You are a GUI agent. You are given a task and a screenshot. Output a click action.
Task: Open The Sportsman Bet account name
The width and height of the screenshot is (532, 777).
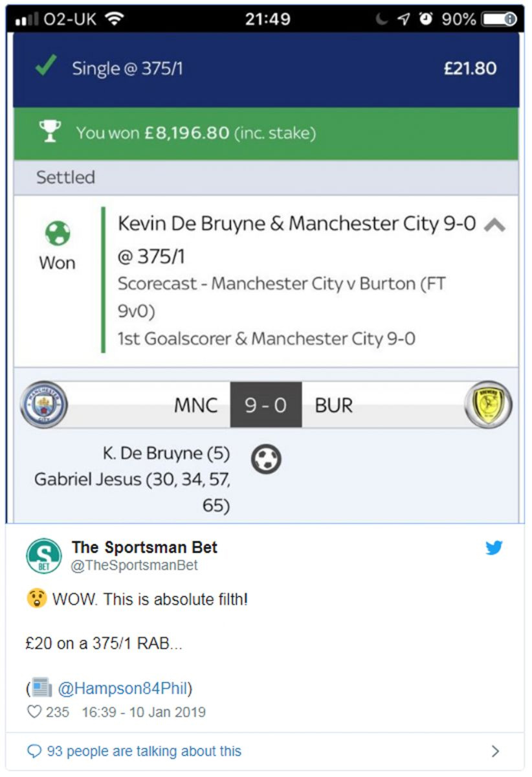[x=144, y=547]
